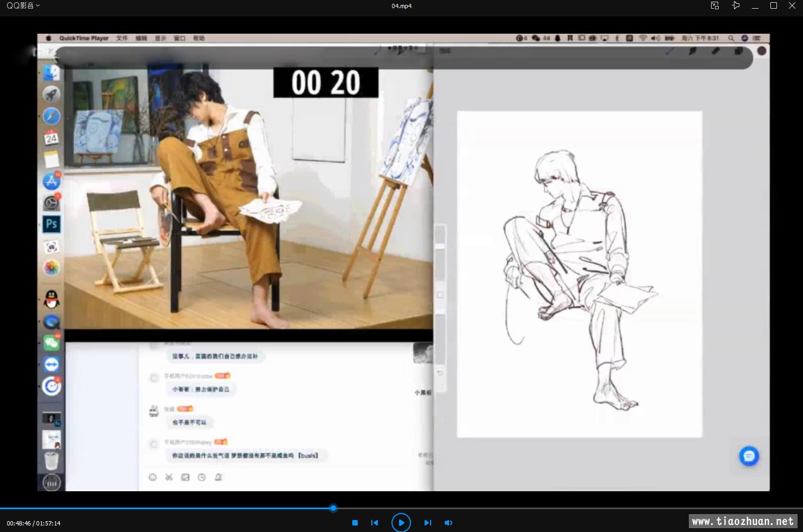Pin the player window on top
Screen dimensions: 803x532
pyautogui.click(x=736, y=5)
